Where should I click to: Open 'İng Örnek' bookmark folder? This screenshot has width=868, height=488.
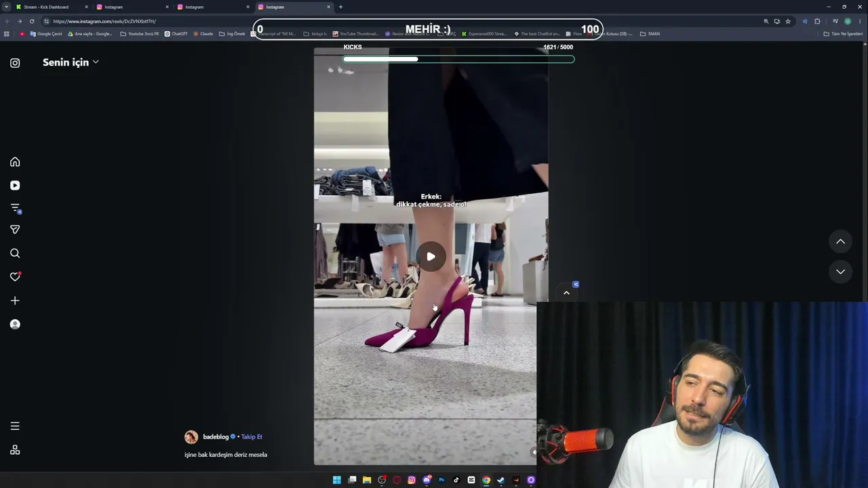(232, 34)
